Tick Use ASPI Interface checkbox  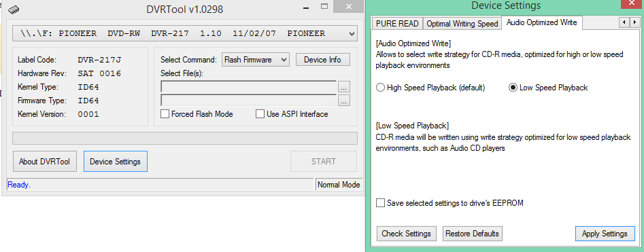[x=260, y=114]
